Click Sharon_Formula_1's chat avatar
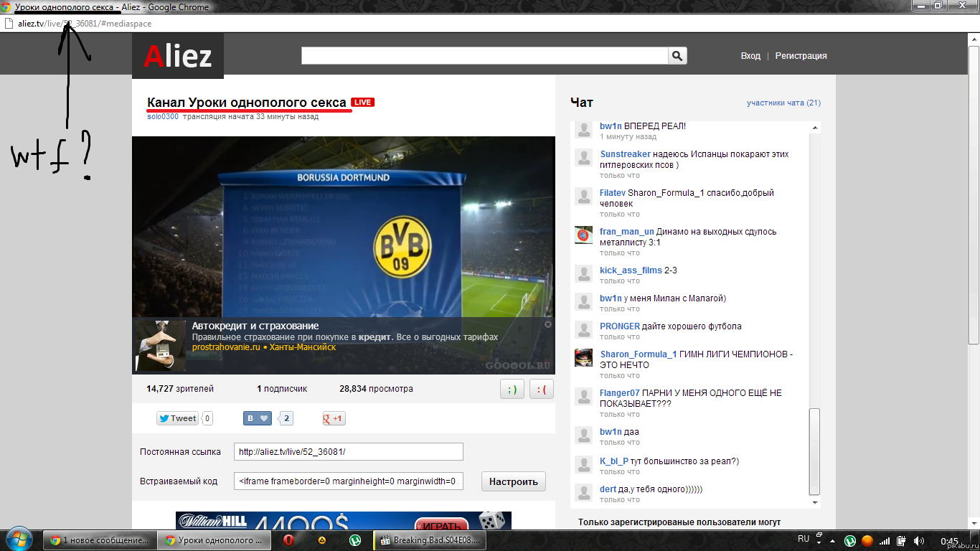The height and width of the screenshot is (551, 980). (x=583, y=358)
